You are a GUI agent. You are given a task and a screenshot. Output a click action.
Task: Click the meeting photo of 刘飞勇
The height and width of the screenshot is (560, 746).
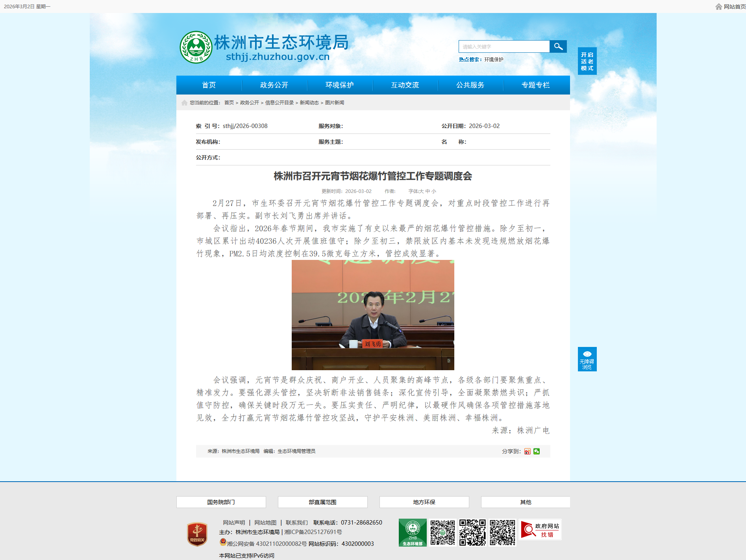point(373,315)
